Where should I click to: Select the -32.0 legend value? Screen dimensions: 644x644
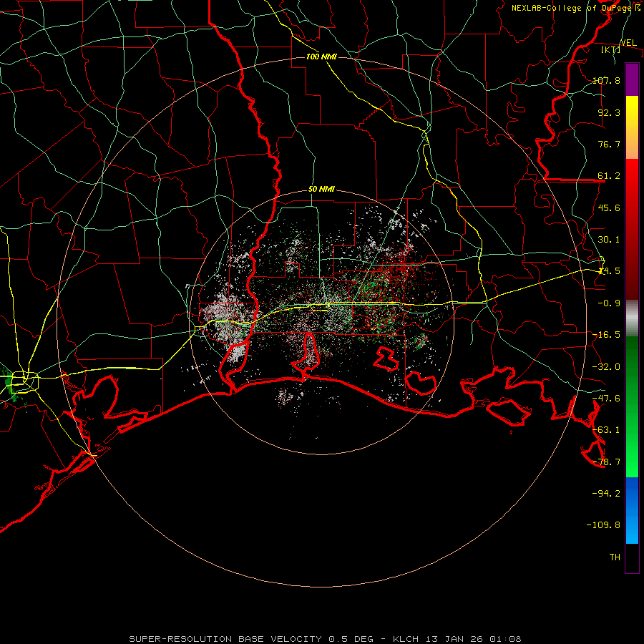[606, 367]
